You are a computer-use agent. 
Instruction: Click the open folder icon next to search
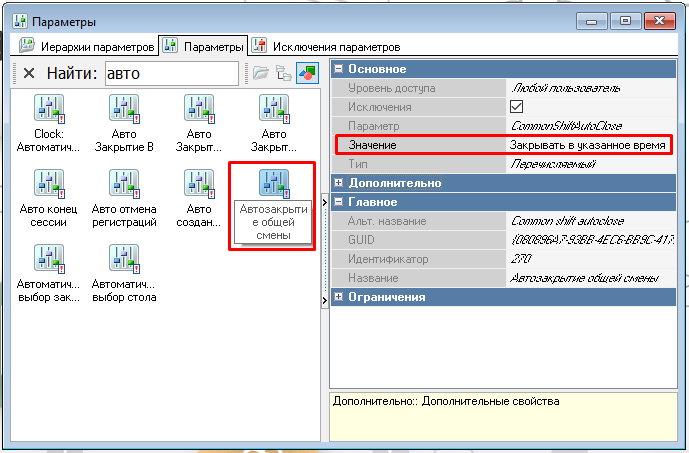260,73
